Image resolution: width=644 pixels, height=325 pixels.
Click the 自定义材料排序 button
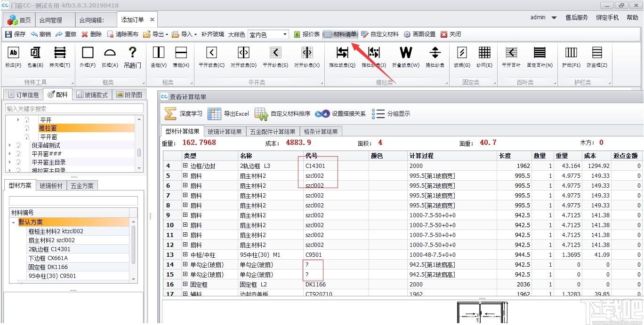click(x=282, y=113)
